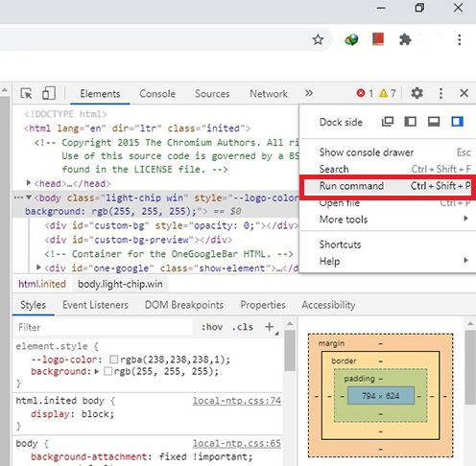Screen dimensions: 476x466
Task: Dock DevTools to the left side
Action: pyautogui.click(x=411, y=122)
